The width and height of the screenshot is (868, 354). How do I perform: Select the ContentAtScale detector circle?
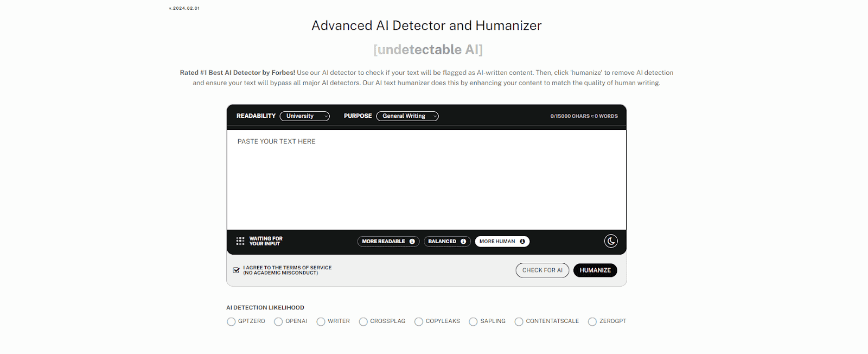[x=519, y=321]
